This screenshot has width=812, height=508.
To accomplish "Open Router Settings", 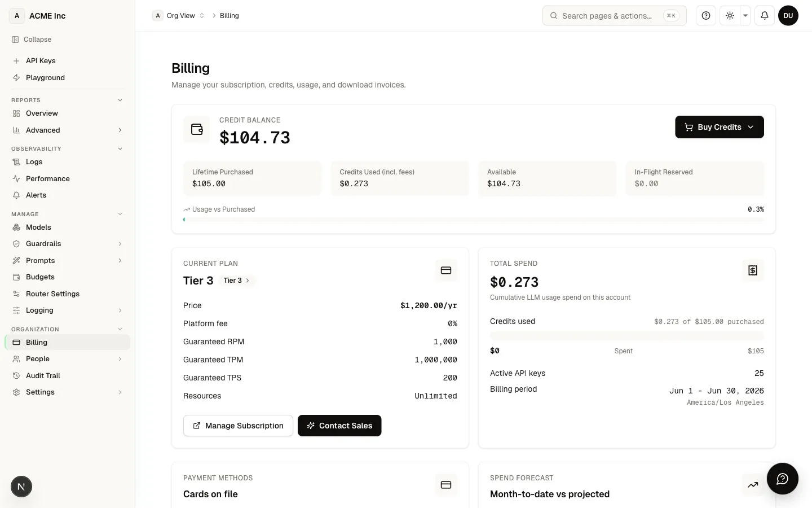I will (x=68, y=294).
